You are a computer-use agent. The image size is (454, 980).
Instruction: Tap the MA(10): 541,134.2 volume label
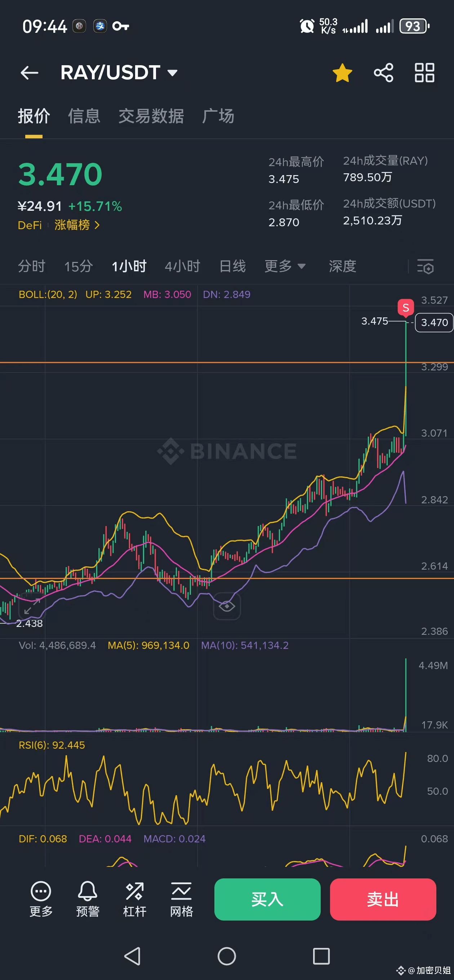click(245, 645)
